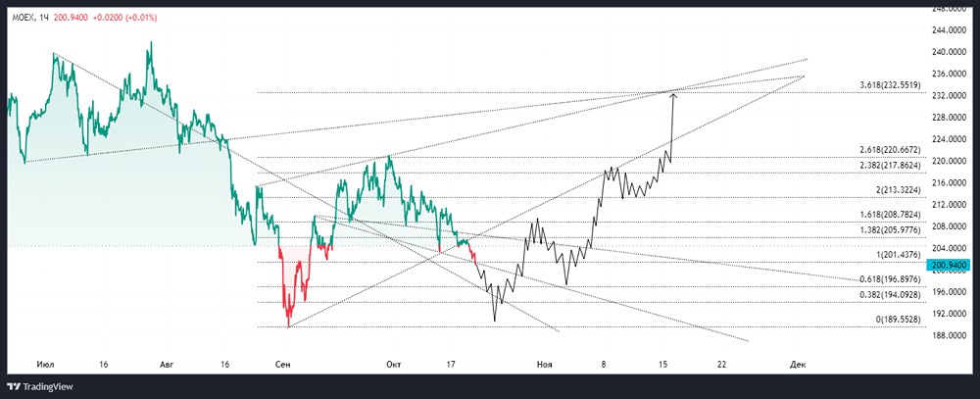
Task: Select the Сен date on time axis
Action: (283, 364)
